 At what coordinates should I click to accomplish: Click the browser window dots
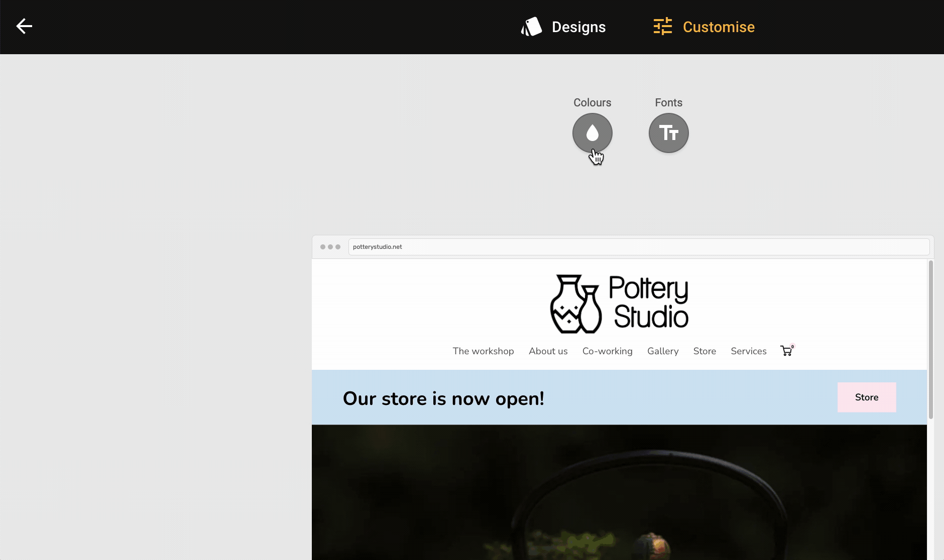click(x=330, y=247)
